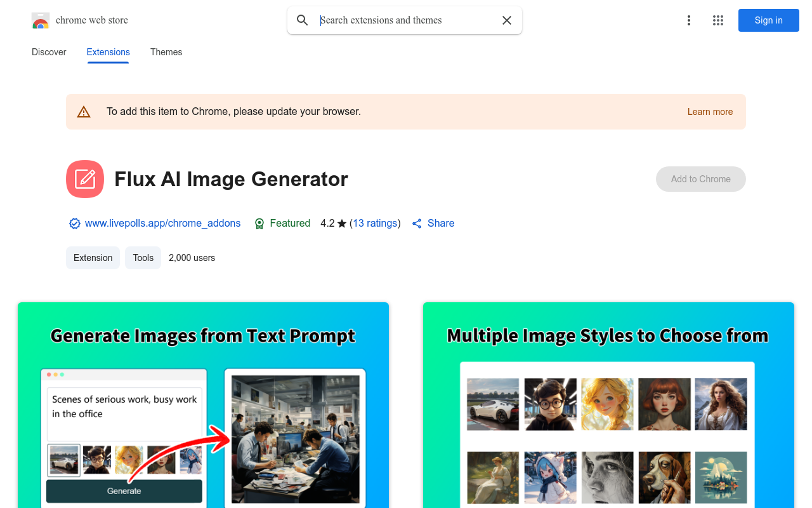Open the three-dot more options menu
812x508 pixels.
(x=688, y=20)
